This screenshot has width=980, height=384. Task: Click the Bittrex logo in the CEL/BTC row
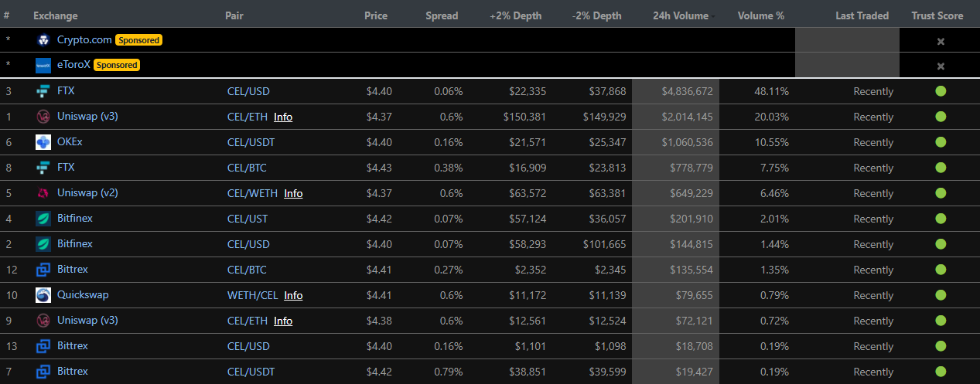pyautogui.click(x=43, y=270)
